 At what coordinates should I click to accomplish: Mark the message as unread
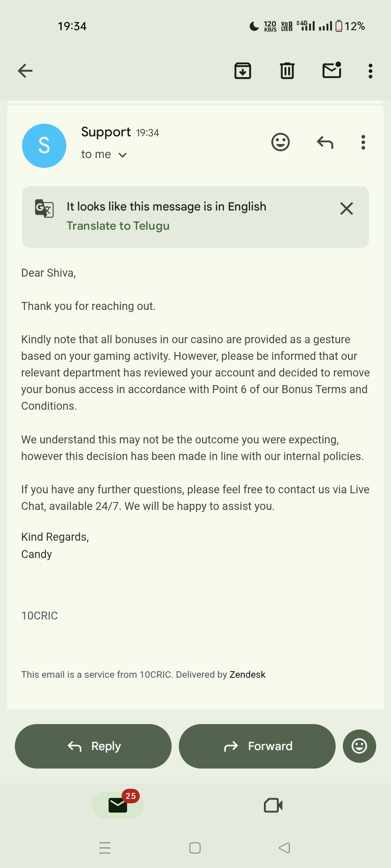click(x=332, y=70)
